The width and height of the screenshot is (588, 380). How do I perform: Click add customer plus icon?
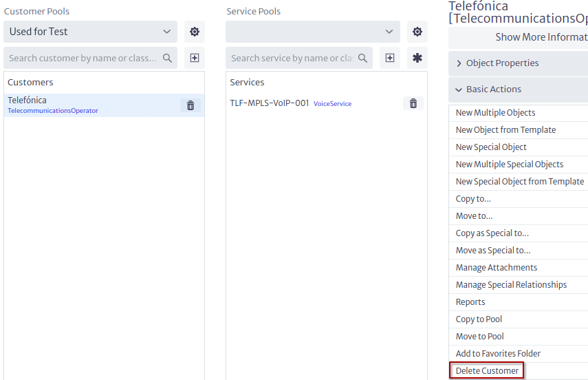194,58
